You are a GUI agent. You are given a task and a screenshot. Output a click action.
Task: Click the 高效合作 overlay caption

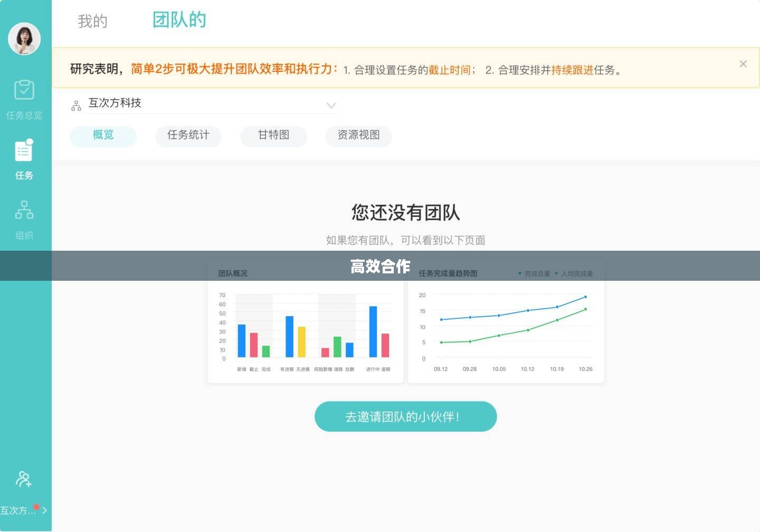[x=380, y=266]
